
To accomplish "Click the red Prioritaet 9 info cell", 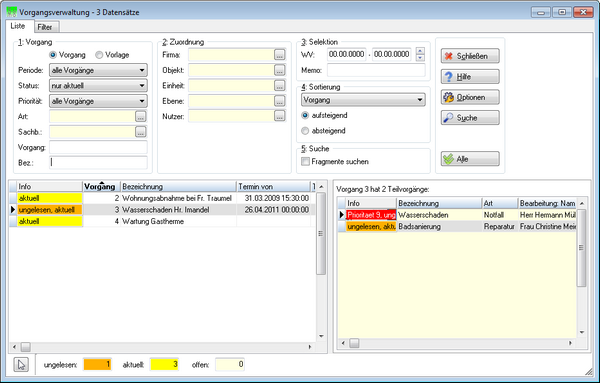I will [x=371, y=215].
